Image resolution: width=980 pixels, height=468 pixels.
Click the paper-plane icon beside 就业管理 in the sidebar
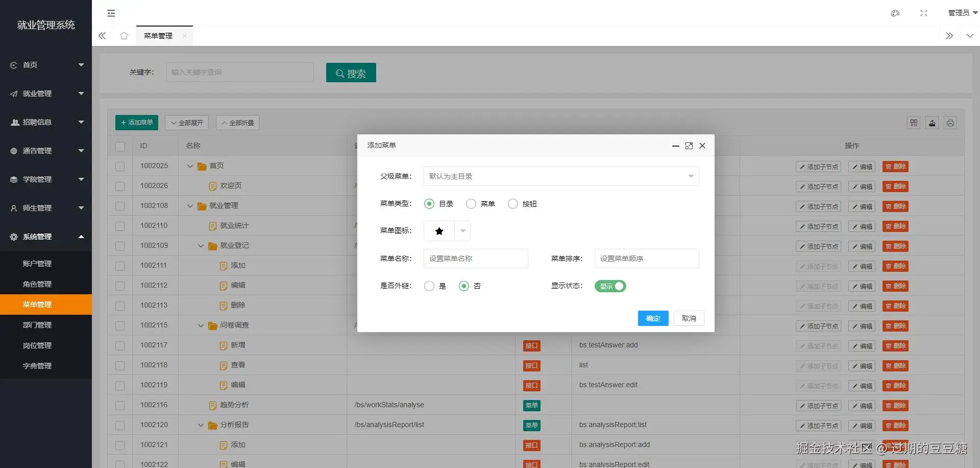coord(14,93)
